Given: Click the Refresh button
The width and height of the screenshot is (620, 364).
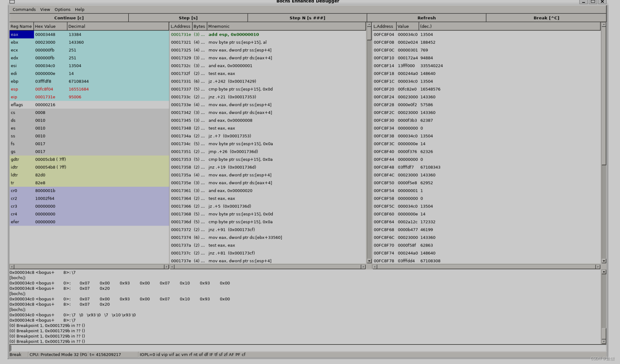Looking at the screenshot, I should coord(426,18).
